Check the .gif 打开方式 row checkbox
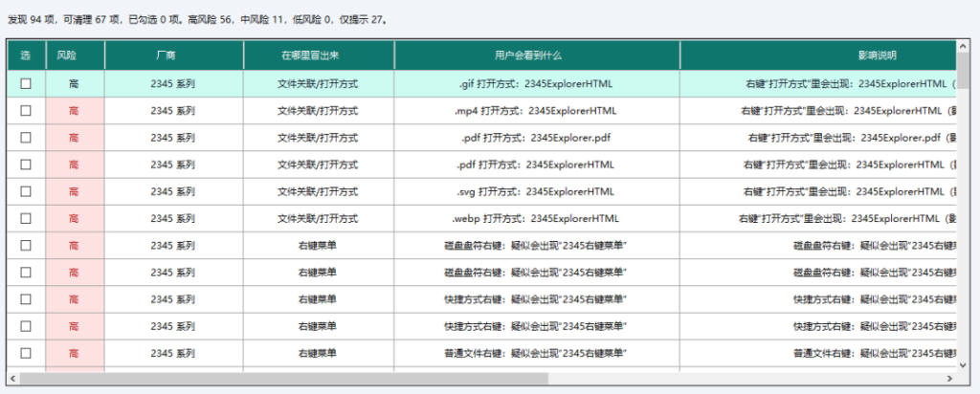The height and width of the screenshot is (394, 980). [x=26, y=83]
